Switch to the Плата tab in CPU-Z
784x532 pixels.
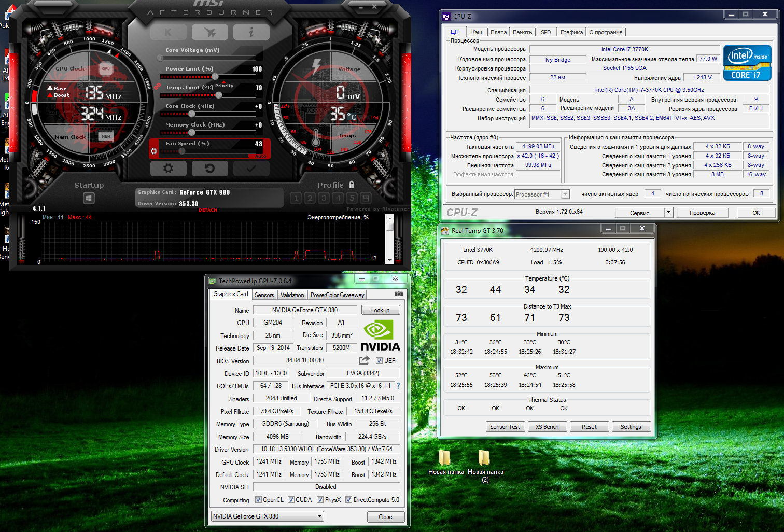(x=498, y=32)
